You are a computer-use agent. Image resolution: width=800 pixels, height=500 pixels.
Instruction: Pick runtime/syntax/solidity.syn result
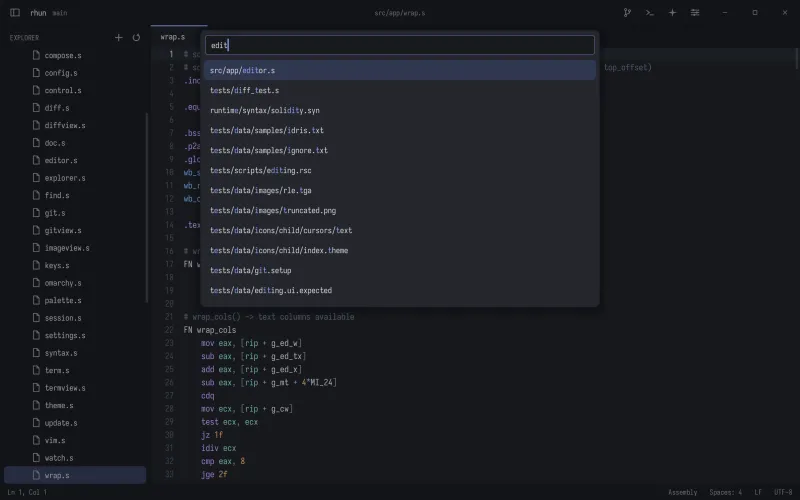coord(399,110)
